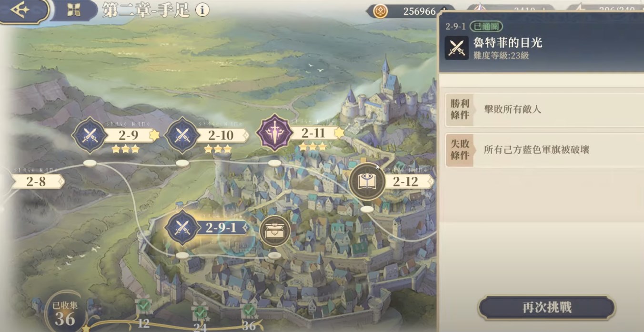Screen dimensions: 644x332
Task: Click the 勝利條件 row
Action: [x=544, y=110]
